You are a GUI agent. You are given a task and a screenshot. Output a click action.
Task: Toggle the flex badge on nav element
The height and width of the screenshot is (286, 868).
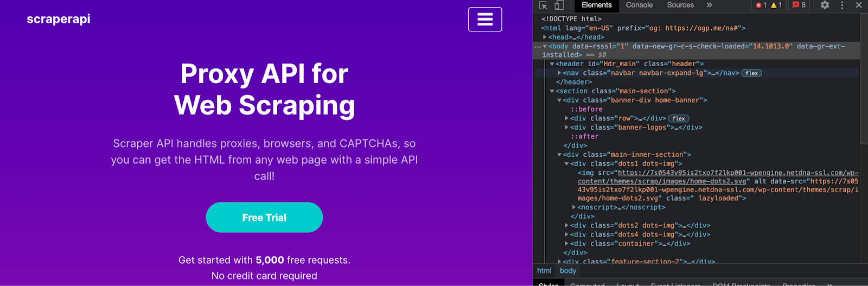coord(751,73)
